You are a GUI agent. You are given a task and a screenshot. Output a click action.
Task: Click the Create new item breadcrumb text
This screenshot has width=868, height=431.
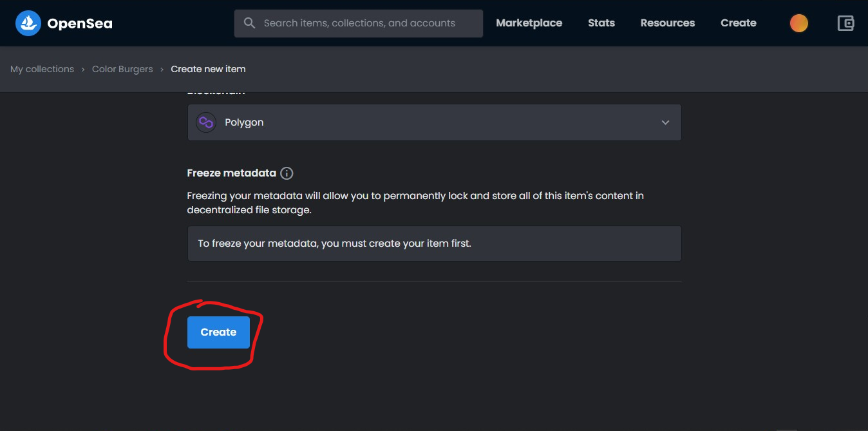coord(208,69)
